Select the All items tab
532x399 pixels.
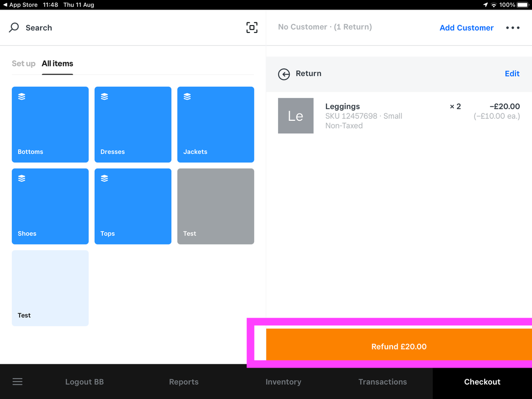click(x=58, y=63)
